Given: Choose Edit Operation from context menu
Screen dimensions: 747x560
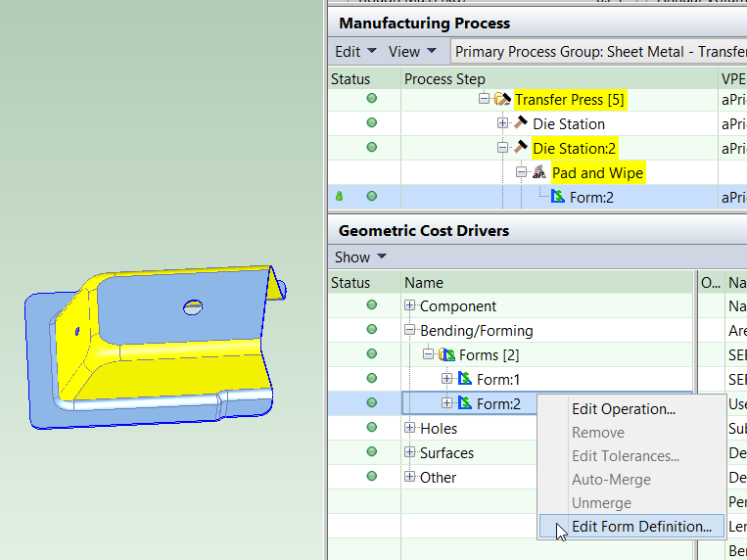Looking at the screenshot, I should [x=624, y=409].
